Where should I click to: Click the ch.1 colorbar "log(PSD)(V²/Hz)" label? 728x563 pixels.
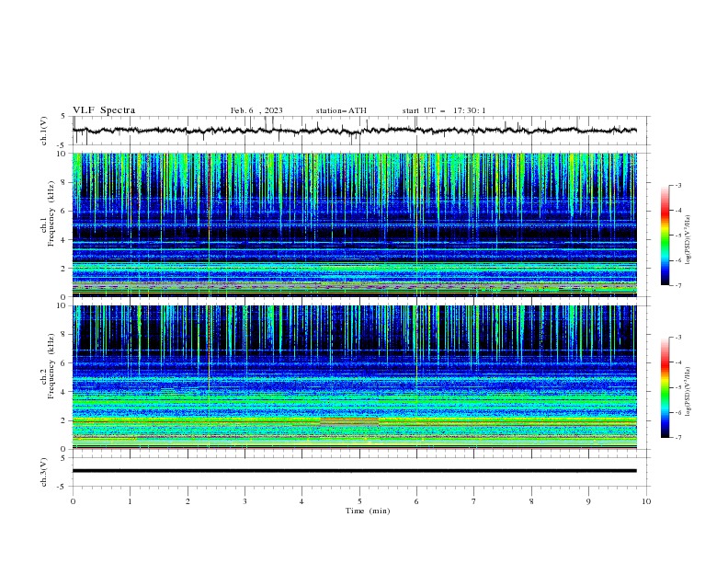click(688, 240)
